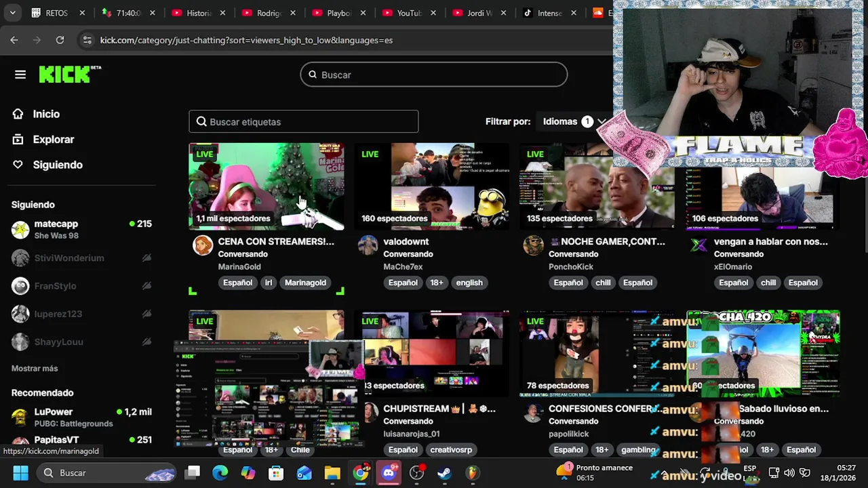This screenshot has width=868, height=488.
Task: Click Conversando category under valodownt
Action: click(x=408, y=254)
